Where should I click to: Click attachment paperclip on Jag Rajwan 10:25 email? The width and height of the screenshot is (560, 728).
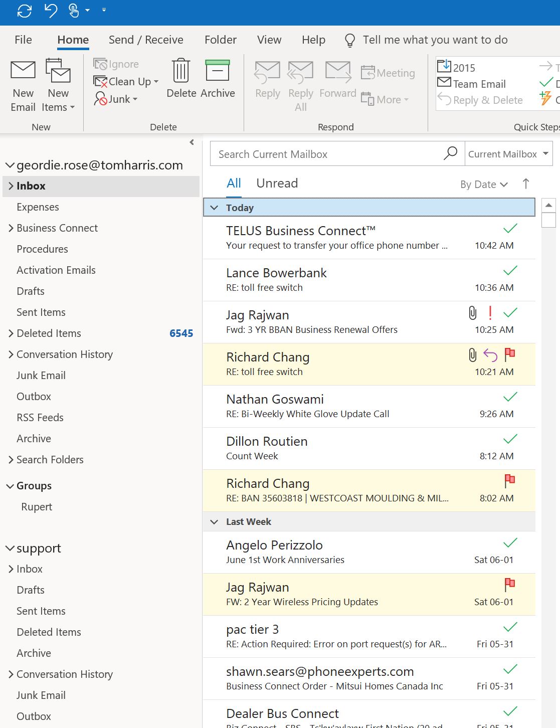point(472,313)
